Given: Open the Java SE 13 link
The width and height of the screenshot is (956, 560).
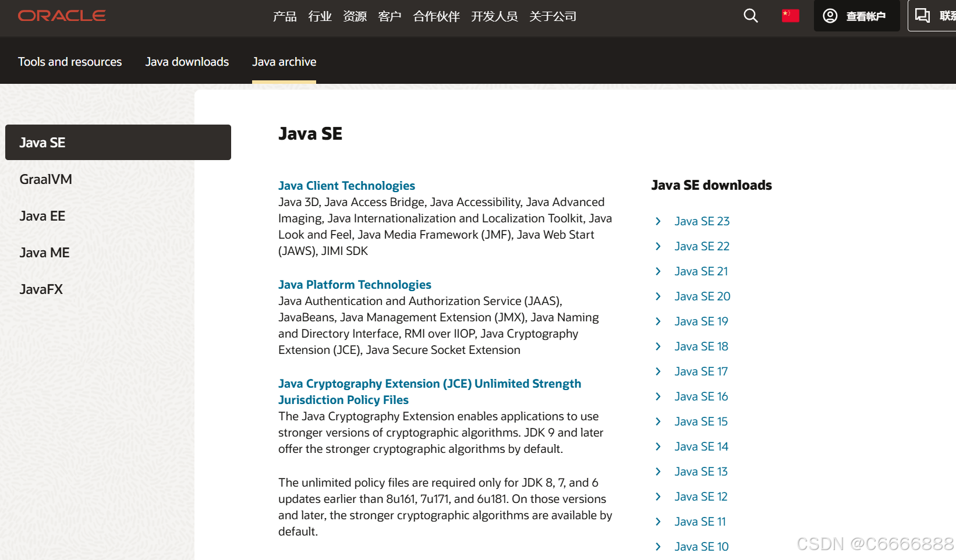Looking at the screenshot, I should pos(701,472).
